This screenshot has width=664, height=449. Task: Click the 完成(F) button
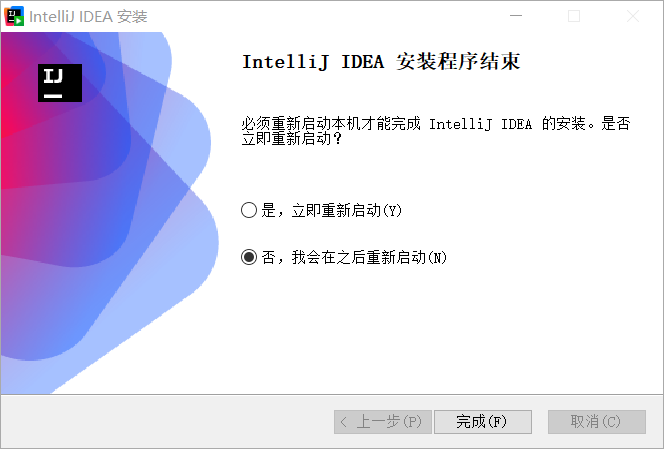point(483,422)
